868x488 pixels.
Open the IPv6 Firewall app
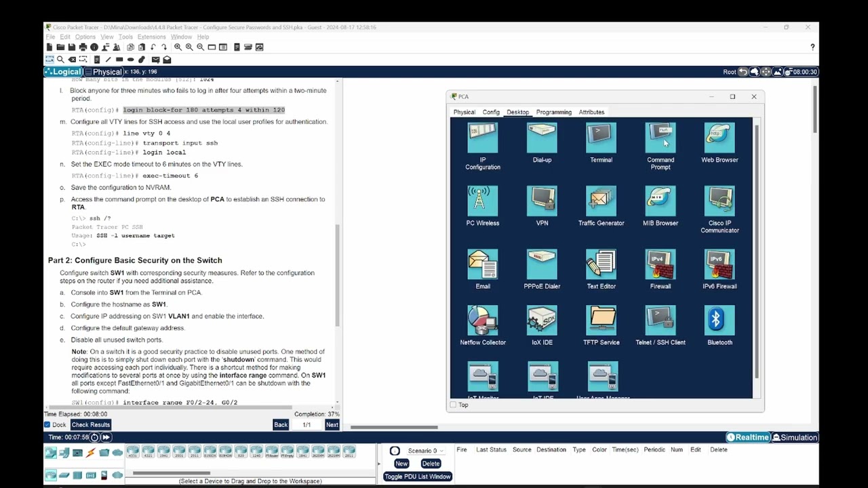point(719,264)
